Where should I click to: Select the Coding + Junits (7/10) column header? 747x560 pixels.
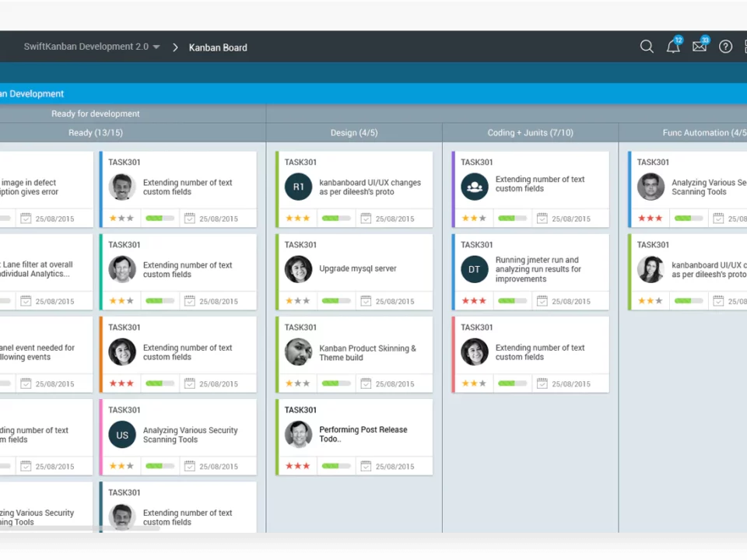click(x=530, y=133)
